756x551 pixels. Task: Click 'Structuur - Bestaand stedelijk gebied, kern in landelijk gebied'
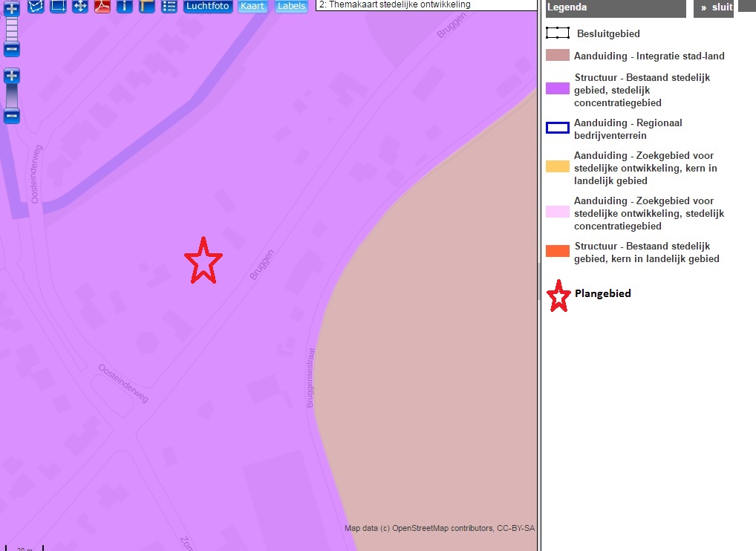[x=647, y=252]
